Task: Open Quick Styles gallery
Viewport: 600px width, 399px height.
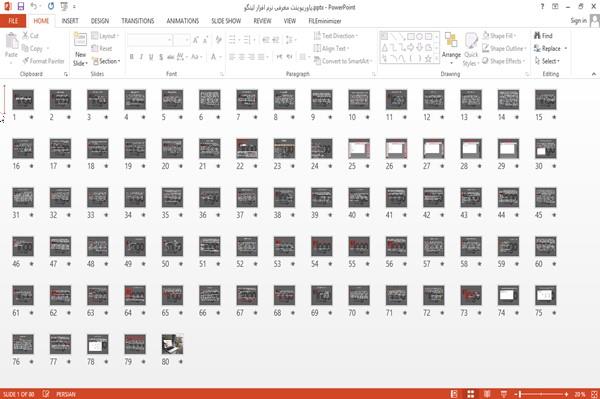Action: 471,50
